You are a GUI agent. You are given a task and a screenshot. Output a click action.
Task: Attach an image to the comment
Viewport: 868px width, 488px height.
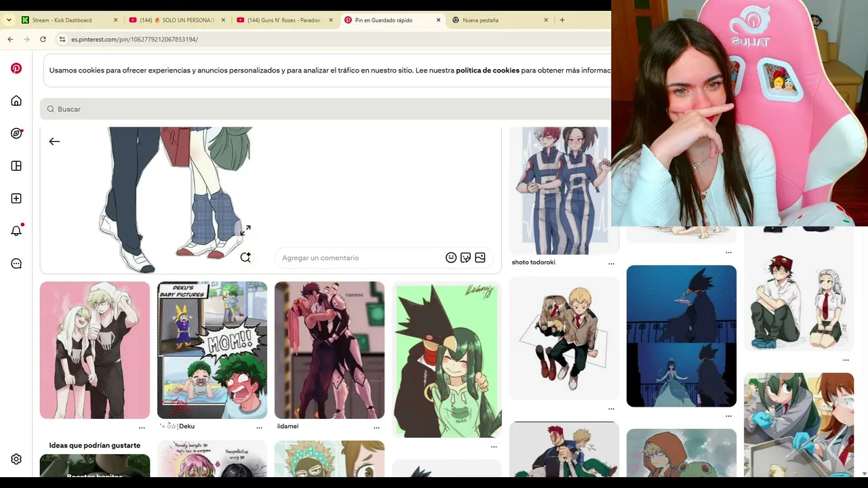click(480, 258)
